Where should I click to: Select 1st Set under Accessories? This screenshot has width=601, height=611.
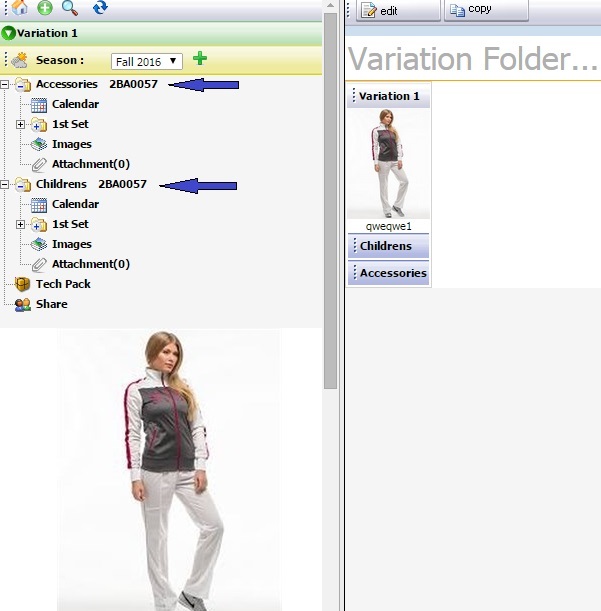(70, 124)
